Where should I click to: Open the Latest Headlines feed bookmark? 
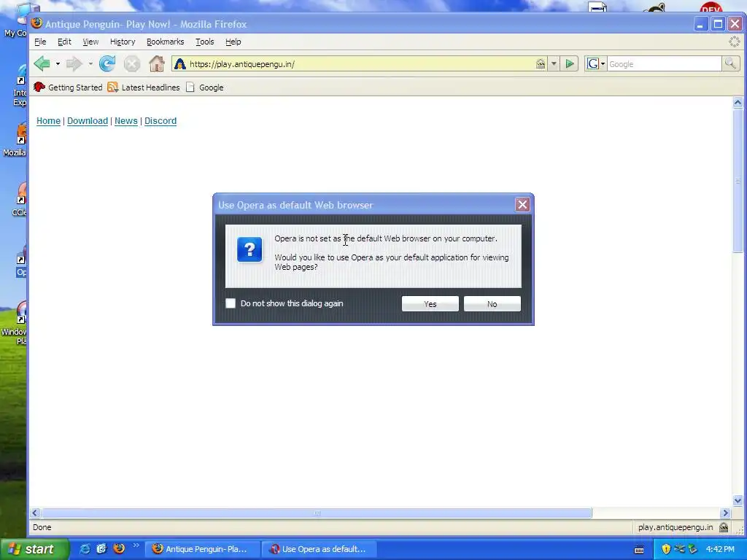(144, 87)
